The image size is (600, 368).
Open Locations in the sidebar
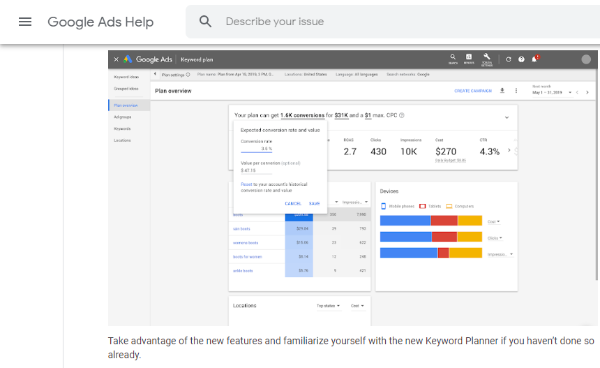point(122,140)
